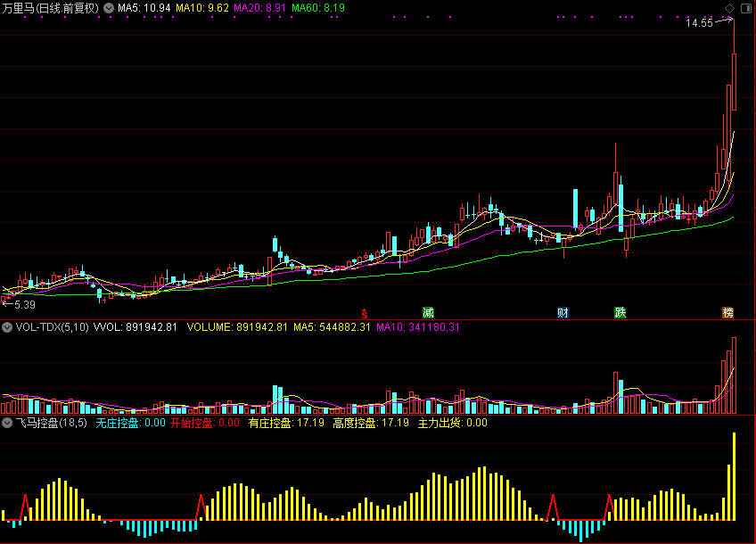The image size is (756, 544).
Task: Click the 5.39 low price label
Action: pyautogui.click(x=25, y=305)
